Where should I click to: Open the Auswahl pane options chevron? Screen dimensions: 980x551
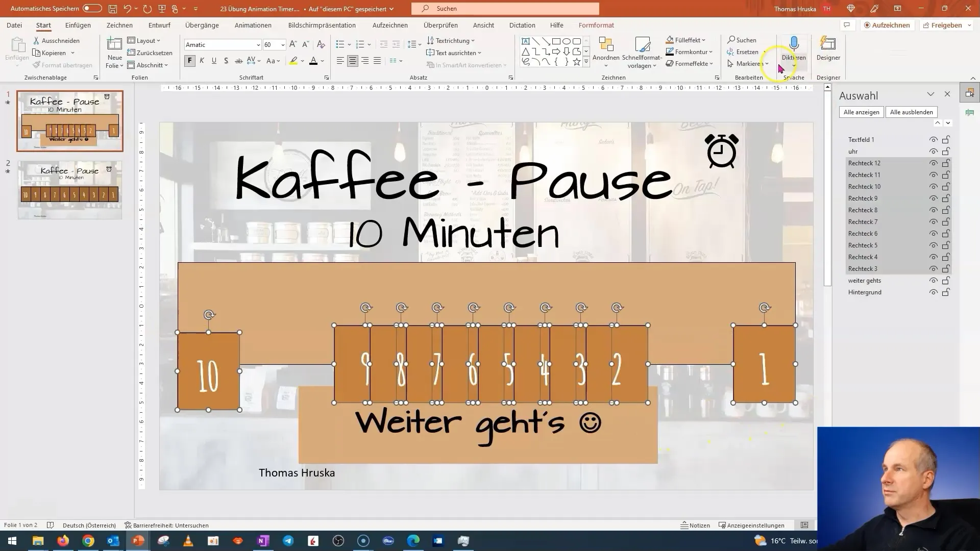point(930,94)
